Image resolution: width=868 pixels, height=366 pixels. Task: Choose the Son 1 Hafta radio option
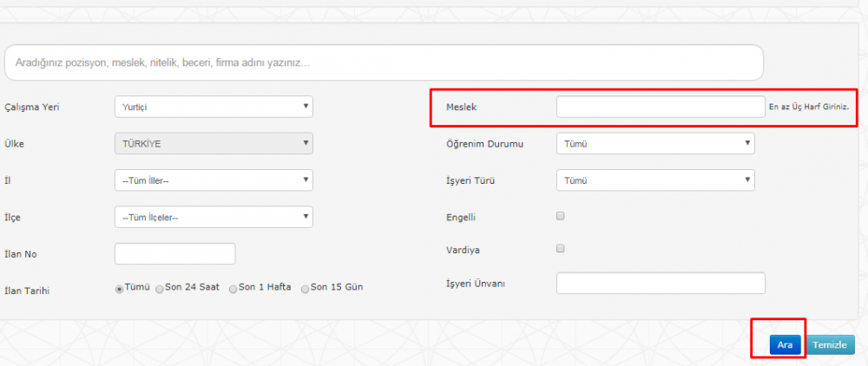coord(233,289)
